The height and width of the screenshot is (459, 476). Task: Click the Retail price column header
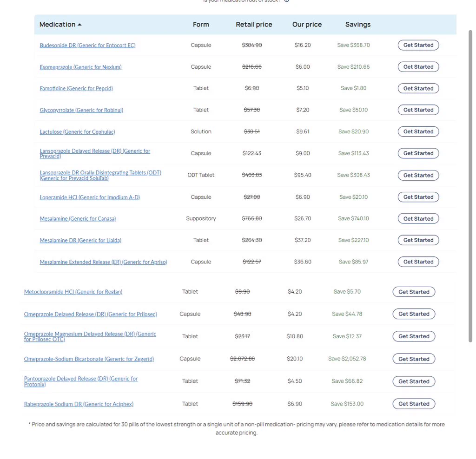click(254, 25)
